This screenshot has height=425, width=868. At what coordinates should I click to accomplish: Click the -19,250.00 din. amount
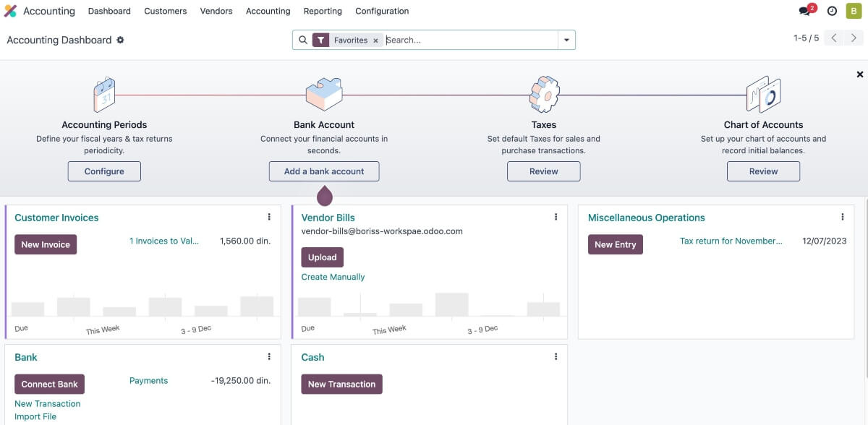coord(241,380)
